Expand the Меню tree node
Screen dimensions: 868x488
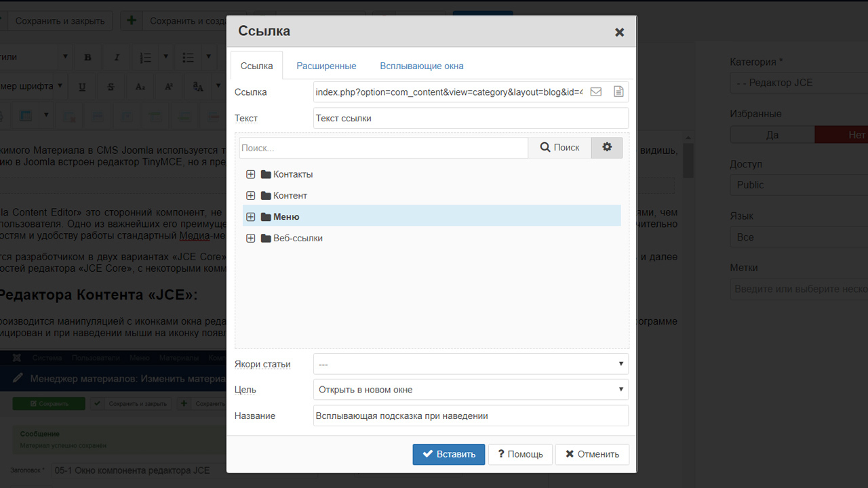click(251, 217)
